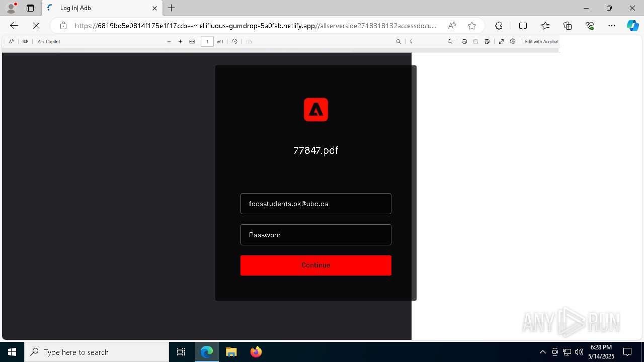Go back with browser back arrow
The height and width of the screenshot is (362, 644).
pos(14,26)
